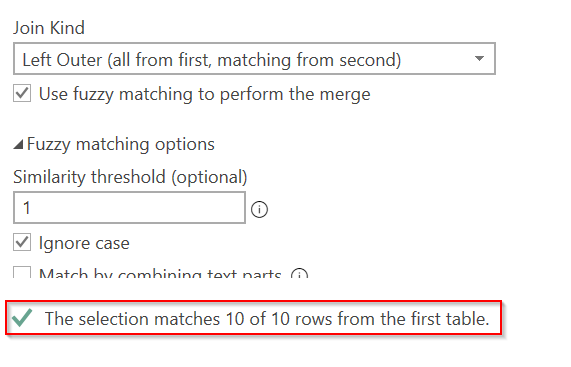
Task: Click the Ignore case label text
Action: 84,243
